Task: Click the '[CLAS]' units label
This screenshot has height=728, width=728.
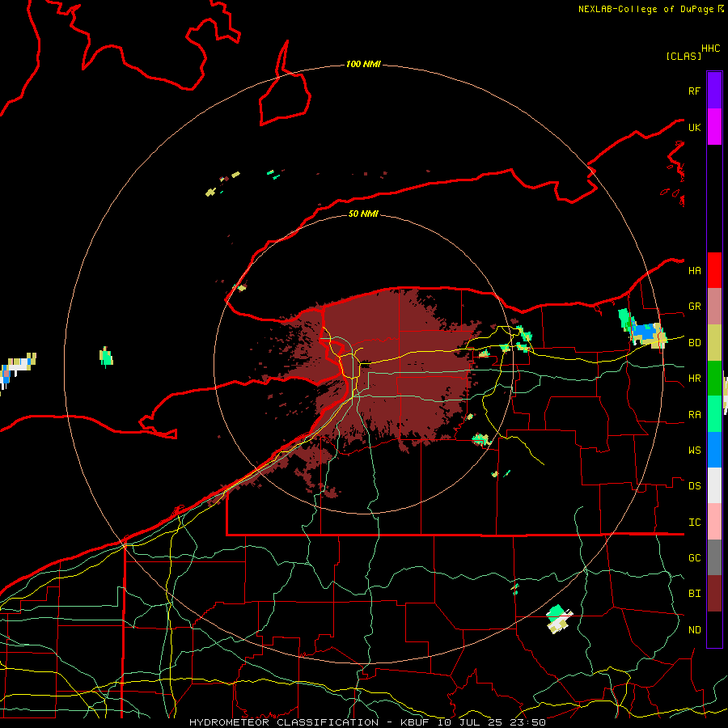Action: tap(684, 56)
